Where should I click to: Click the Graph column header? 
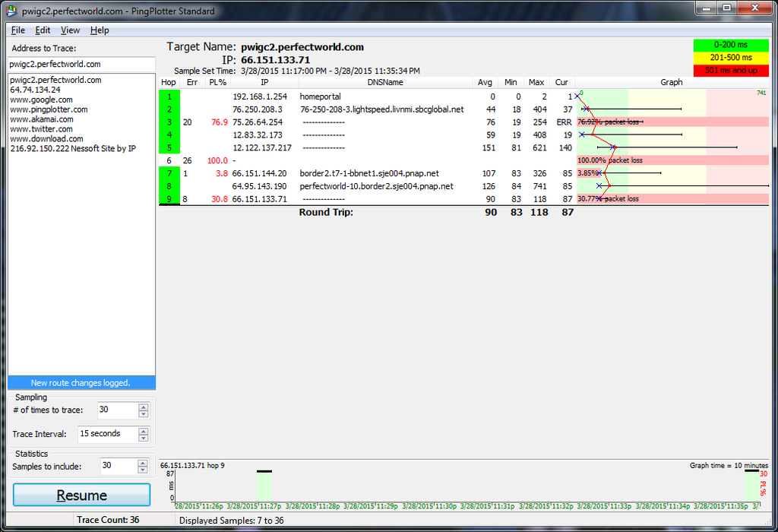(672, 82)
